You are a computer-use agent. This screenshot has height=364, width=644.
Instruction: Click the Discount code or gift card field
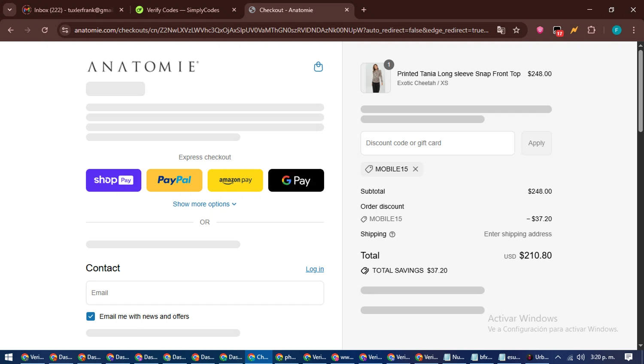[437, 143]
